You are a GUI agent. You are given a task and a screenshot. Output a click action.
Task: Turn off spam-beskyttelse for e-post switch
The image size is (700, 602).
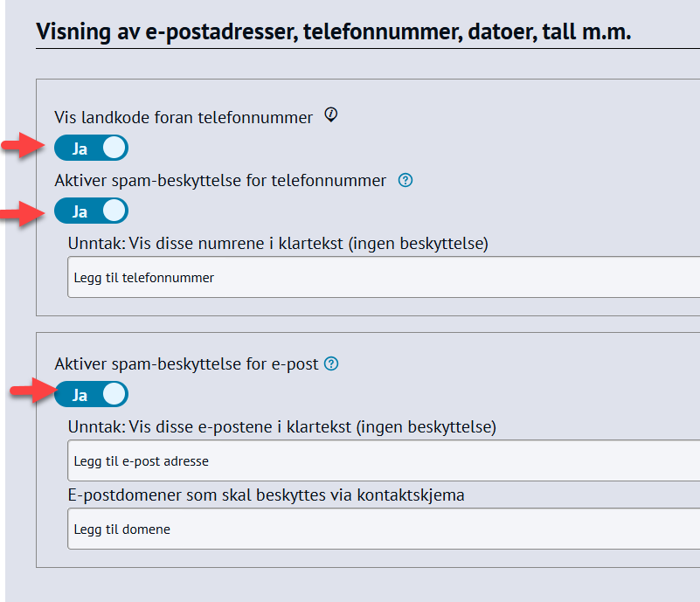click(91, 395)
